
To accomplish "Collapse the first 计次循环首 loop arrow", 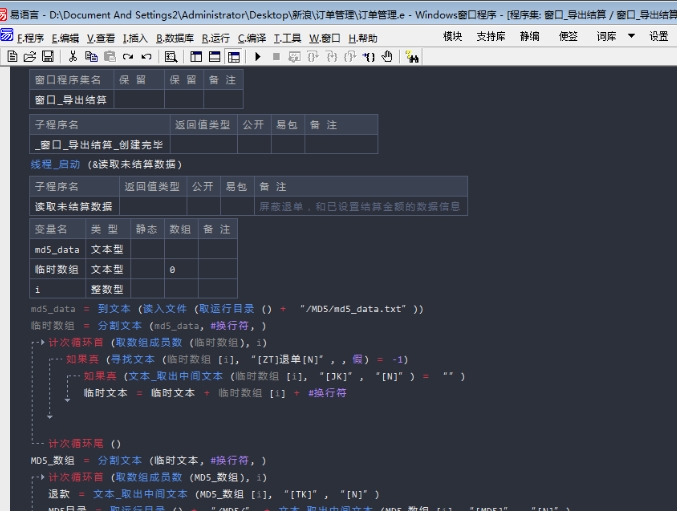I will 42,342.
